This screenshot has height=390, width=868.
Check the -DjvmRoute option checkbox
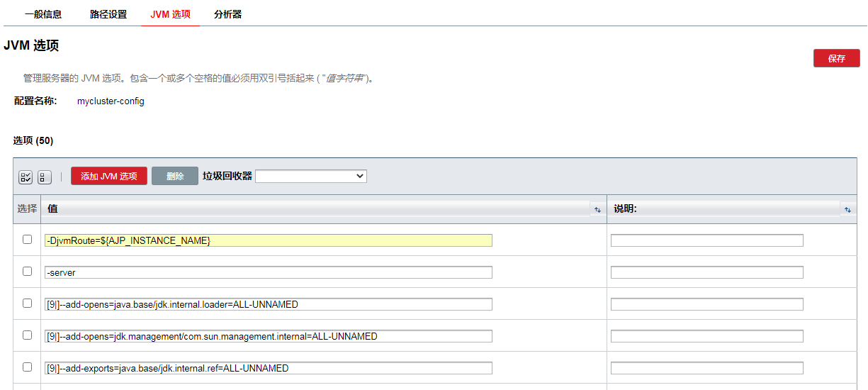coord(27,240)
